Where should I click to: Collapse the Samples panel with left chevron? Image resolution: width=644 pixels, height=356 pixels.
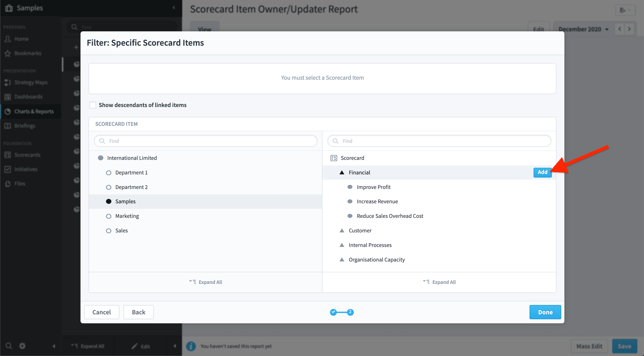(174, 8)
